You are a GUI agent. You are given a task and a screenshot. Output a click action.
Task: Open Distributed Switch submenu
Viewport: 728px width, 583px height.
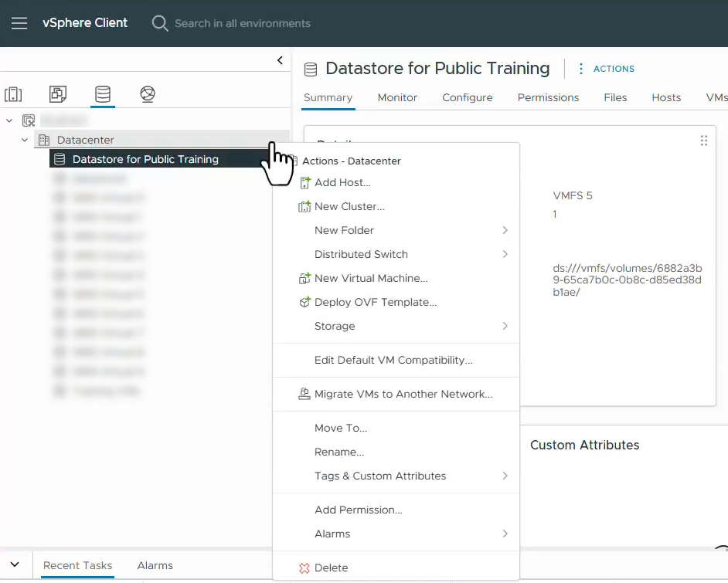coord(396,254)
